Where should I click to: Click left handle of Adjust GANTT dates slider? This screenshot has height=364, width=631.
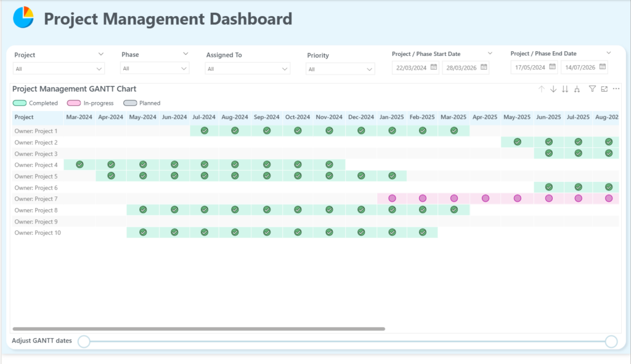pos(84,341)
